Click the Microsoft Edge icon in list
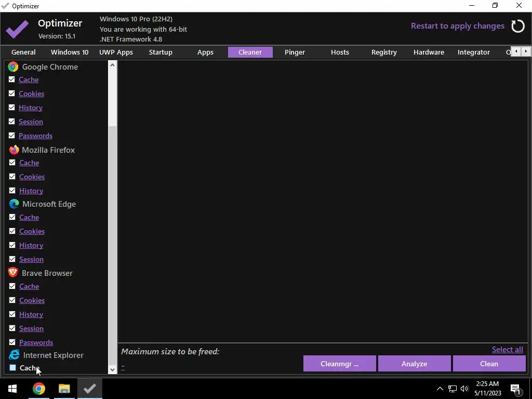Image resolution: width=532 pixels, height=399 pixels. [14, 204]
